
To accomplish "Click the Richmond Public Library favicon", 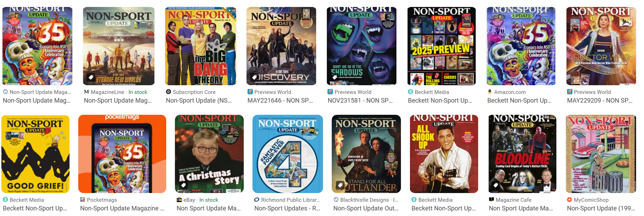I will coord(257,200).
